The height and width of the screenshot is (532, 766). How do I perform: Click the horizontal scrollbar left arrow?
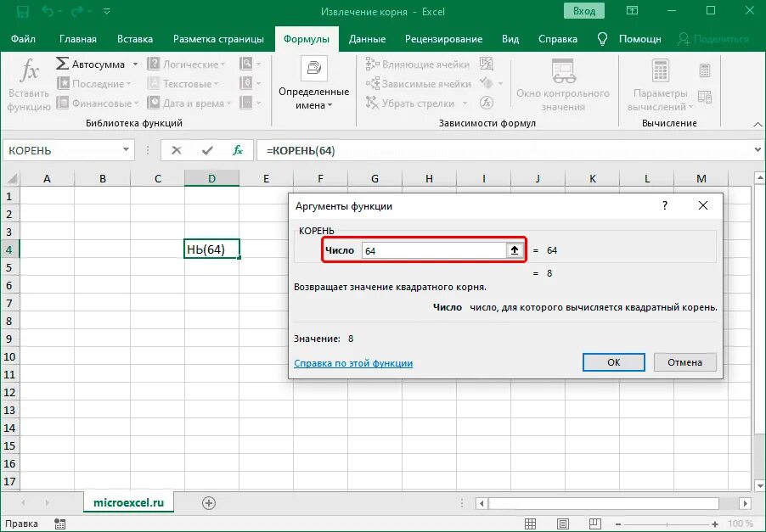pos(482,502)
